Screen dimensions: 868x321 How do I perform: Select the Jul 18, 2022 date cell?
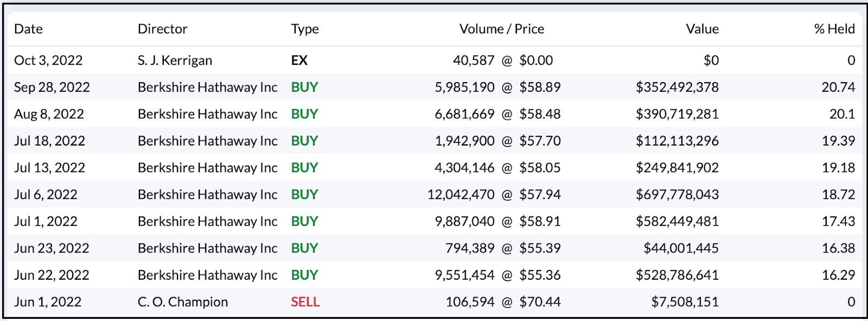pos(49,141)
